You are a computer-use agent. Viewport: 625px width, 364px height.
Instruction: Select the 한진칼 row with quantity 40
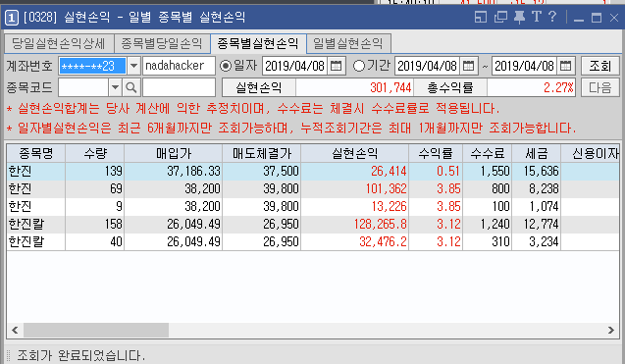tap(313, 241)
